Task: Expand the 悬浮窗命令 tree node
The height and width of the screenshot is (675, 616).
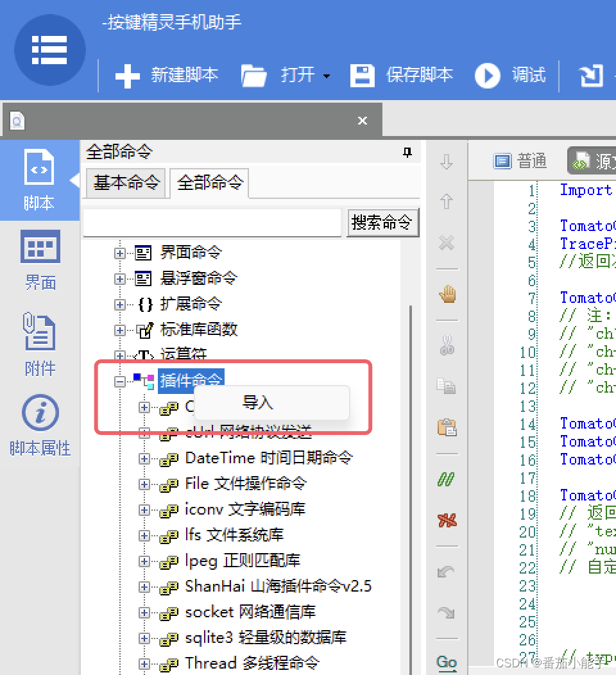Action: (119, 279)
